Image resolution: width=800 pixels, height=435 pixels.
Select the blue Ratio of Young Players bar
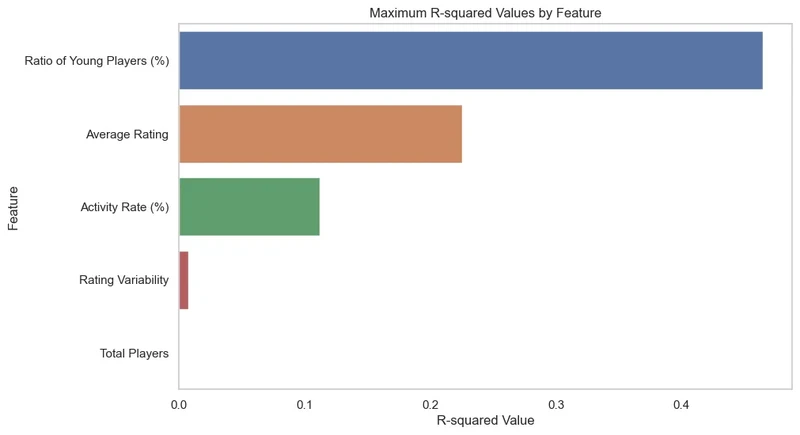coord(470,60)
